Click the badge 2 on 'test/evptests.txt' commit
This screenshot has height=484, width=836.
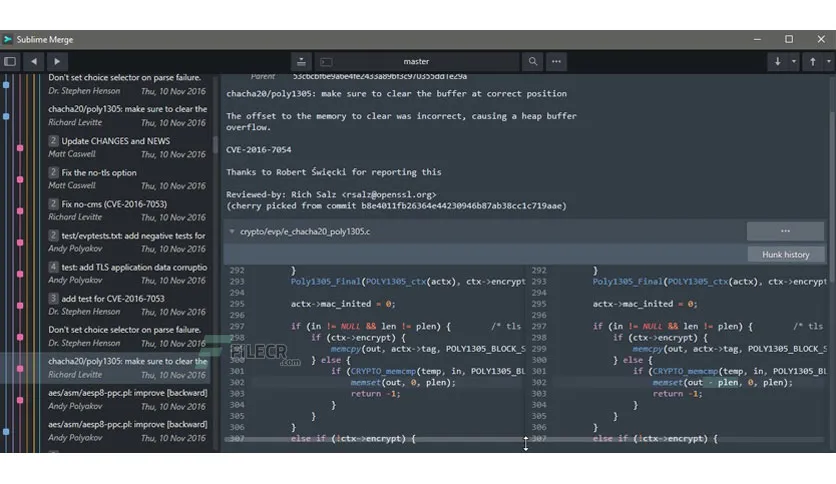pos(53,236)
